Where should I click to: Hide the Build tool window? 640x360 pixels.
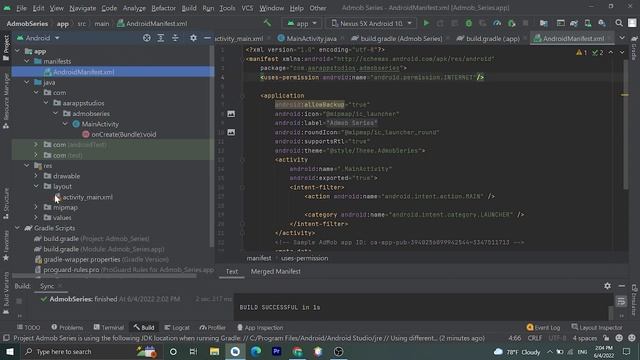coord(622,286)
